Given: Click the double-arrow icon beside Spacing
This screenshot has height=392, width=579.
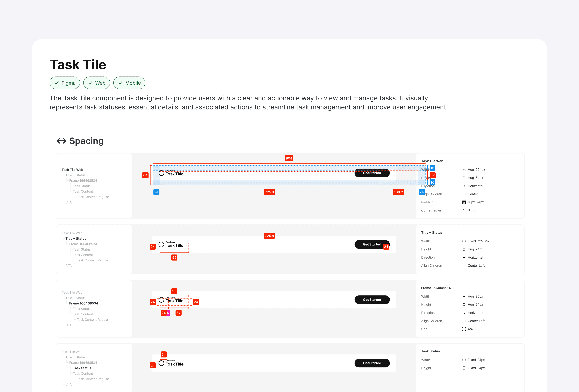Looking at the screenshot, I should coord(62,141).
